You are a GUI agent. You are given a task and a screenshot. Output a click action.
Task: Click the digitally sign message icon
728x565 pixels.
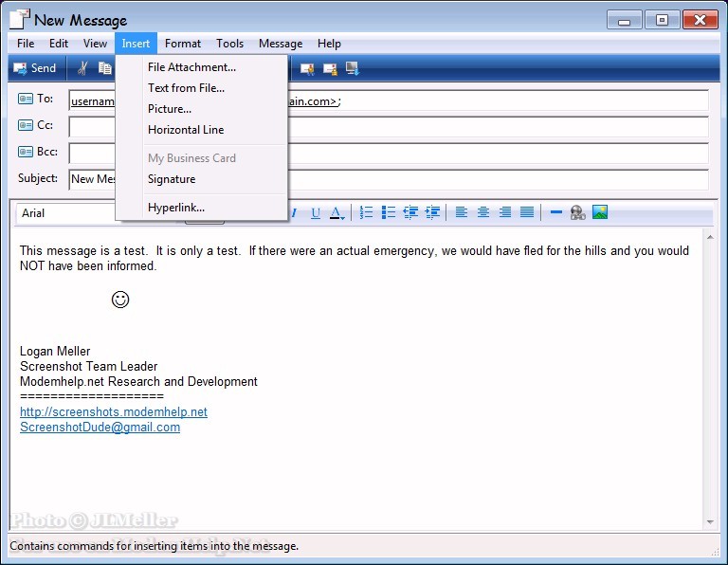point(307,68)
